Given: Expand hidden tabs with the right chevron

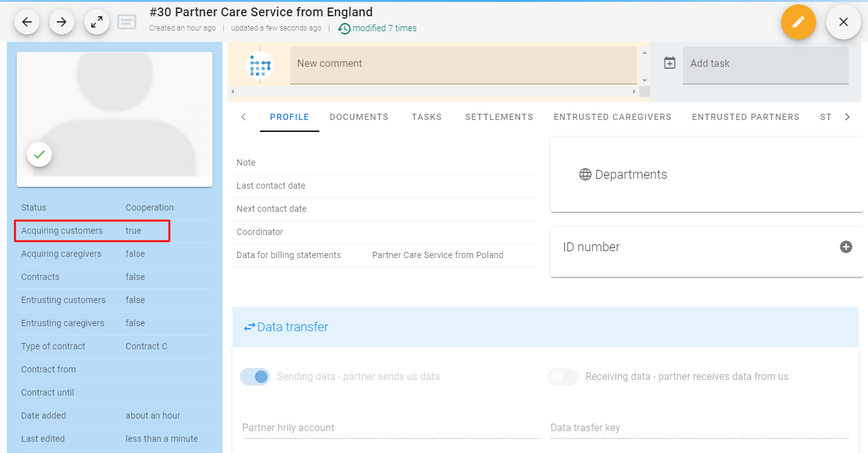Looking at the screenshot, I should tap(847, 117).
